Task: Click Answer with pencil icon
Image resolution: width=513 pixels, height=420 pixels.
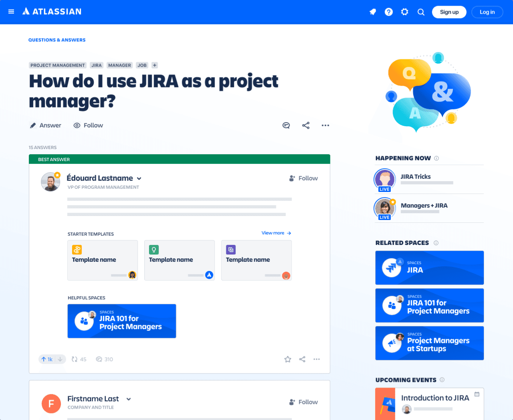Action: click(x=45, y=125)
